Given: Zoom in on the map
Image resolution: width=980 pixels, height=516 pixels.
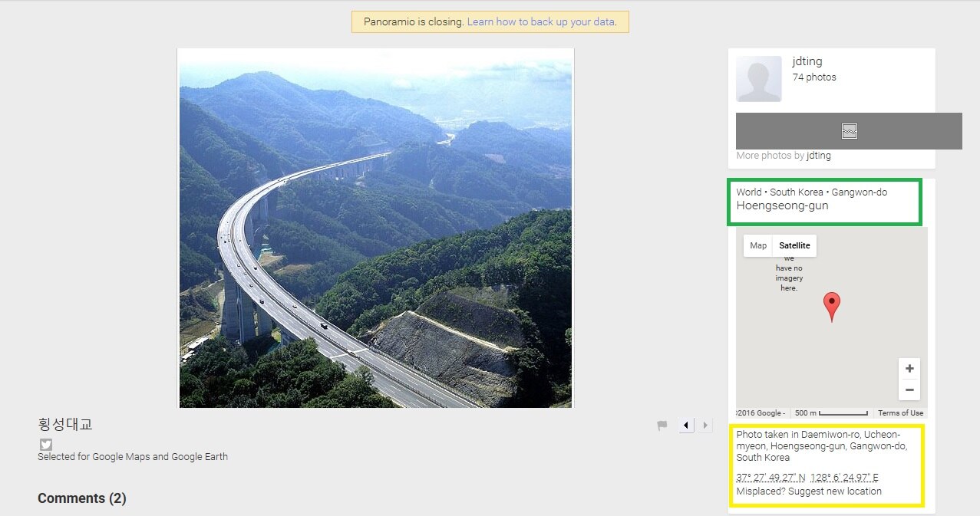Looking at the screenshot, I should click(909, 368).
